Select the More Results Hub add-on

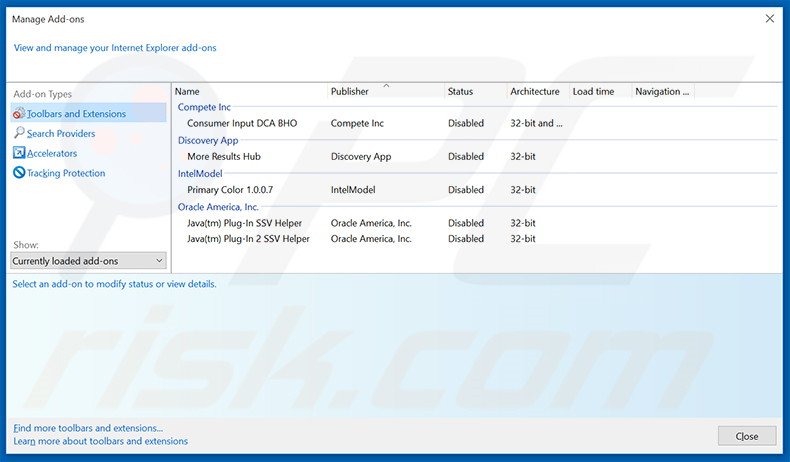[224, 157]
